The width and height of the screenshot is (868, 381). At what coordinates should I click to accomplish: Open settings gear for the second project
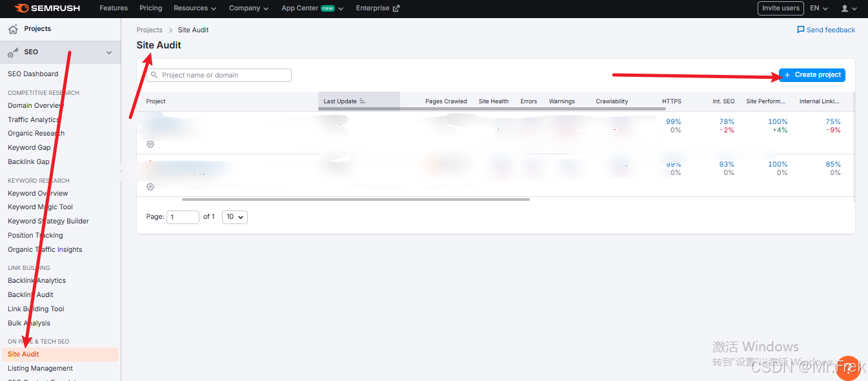point(150,187)
